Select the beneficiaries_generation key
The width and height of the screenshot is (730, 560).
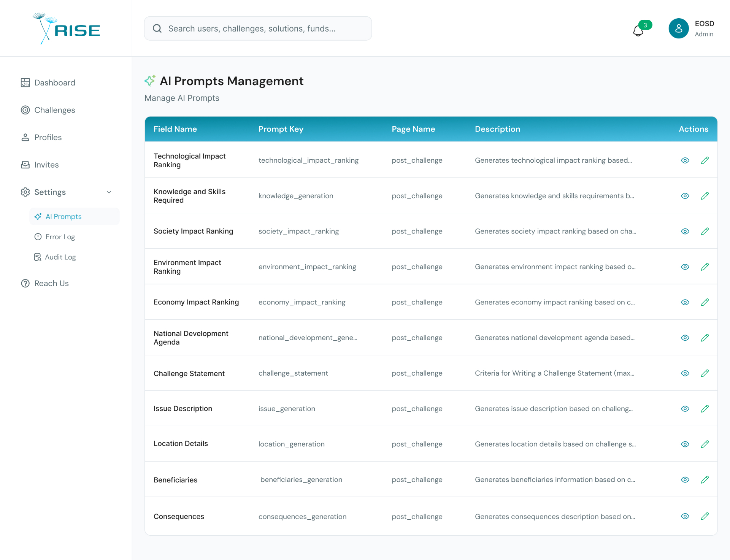point(301,480)
